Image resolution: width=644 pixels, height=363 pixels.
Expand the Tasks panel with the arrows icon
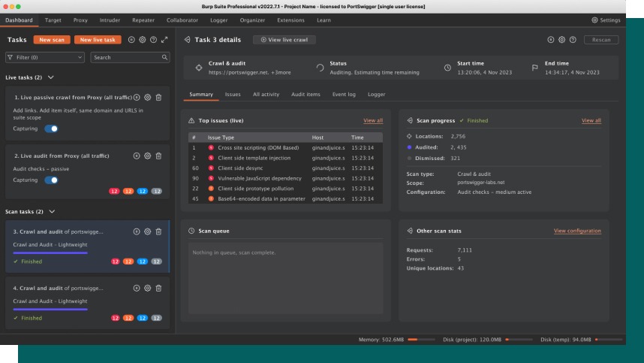[x=164, y=40]
